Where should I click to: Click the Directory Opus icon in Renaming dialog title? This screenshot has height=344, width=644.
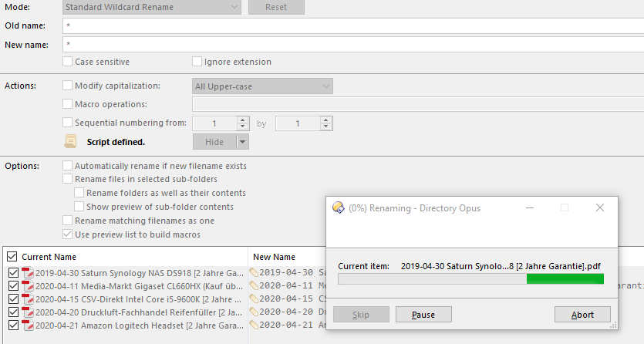tap(339, 207)
